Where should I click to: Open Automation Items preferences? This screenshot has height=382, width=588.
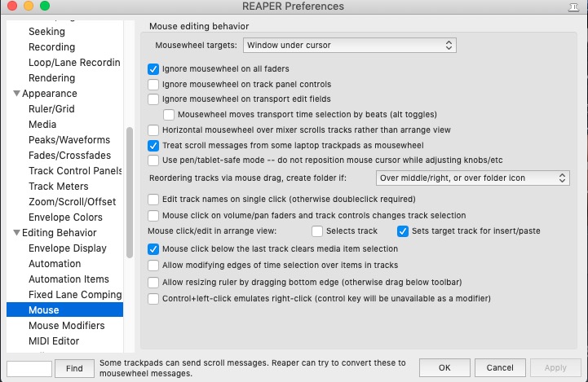point(69,279)
